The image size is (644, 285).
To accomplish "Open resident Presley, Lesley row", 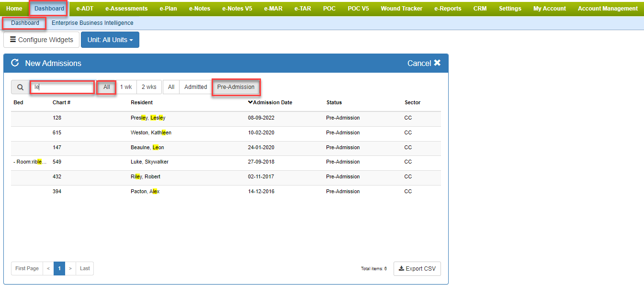I will click(148, 118).
